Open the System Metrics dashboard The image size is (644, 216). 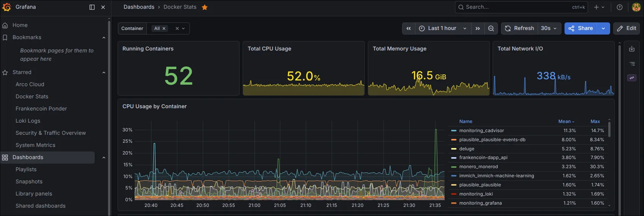click(35, 145)
